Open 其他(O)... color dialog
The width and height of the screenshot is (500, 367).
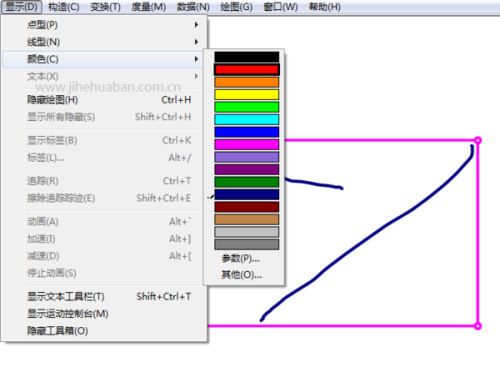(242, 275)
